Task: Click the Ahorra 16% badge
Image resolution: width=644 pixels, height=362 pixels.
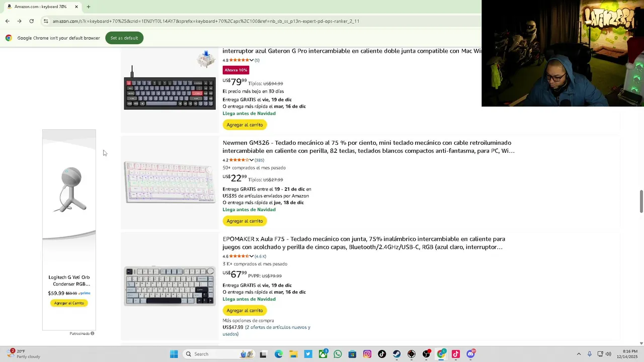Action: tap(236, 70)
